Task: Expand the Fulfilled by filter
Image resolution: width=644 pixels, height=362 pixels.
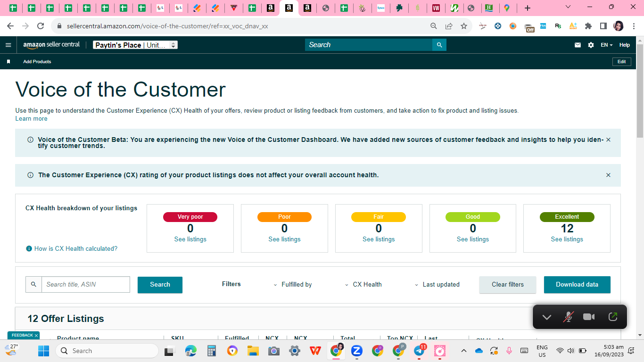Action: pos(293,285)
